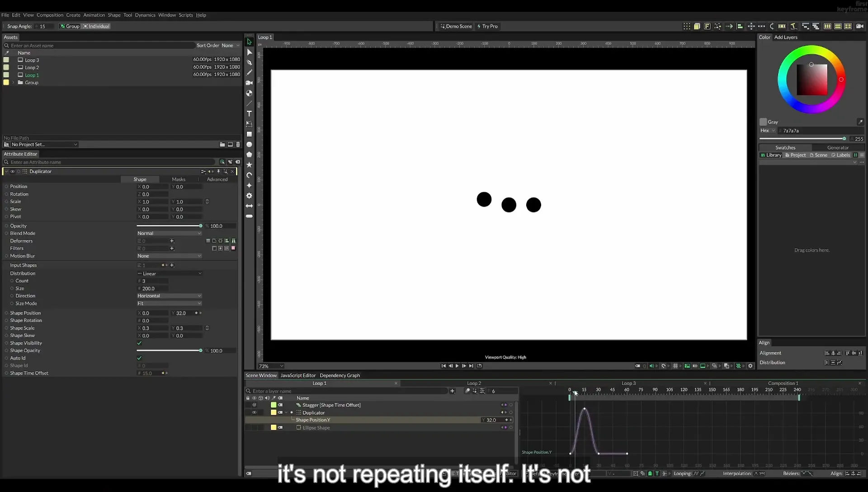Select the Cog shape tool
The height and width of the screenshot is (492, 868).
(249, 196)
